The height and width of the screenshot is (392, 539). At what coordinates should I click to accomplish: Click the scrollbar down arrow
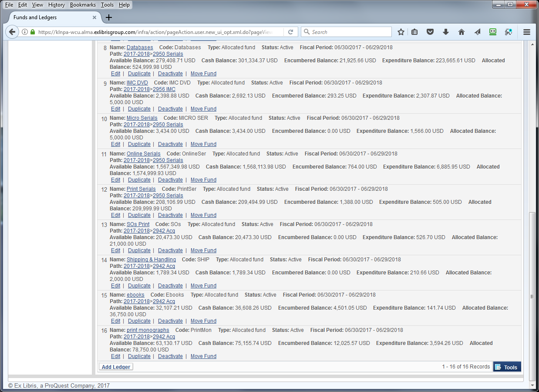pos(532,385)
